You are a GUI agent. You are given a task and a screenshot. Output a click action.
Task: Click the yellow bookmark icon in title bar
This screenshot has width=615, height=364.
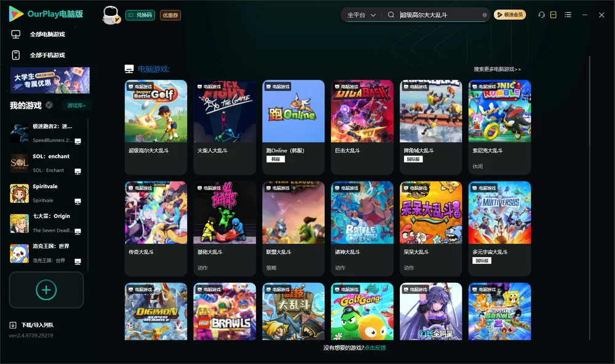click(553, 15)
